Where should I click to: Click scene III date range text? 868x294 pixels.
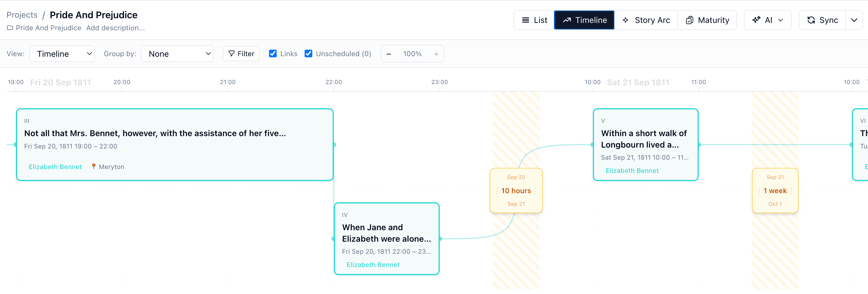(71, 146)
